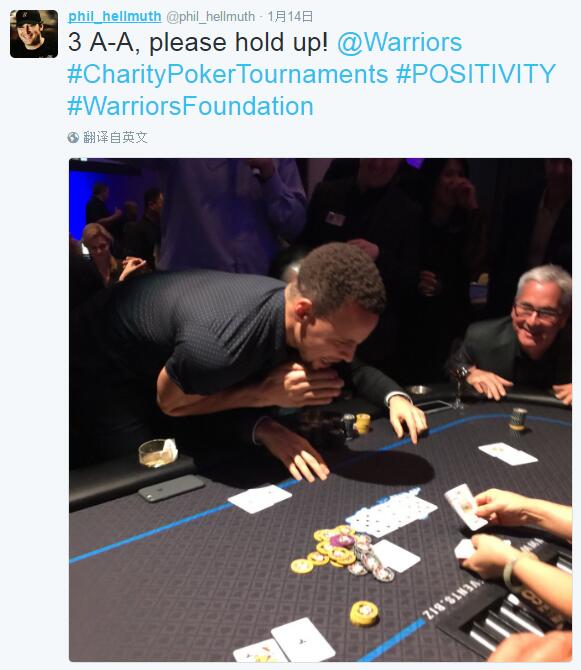Open the #CharityPokerTournaments hashtag

pos(228,74)
